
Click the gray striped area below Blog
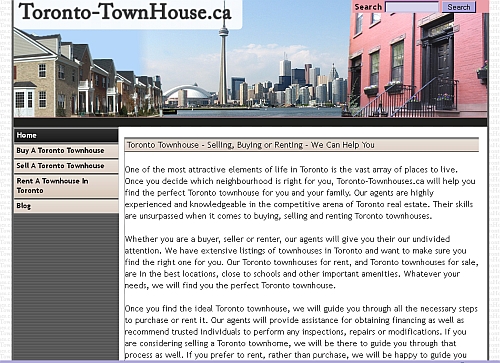pos(66,287)
